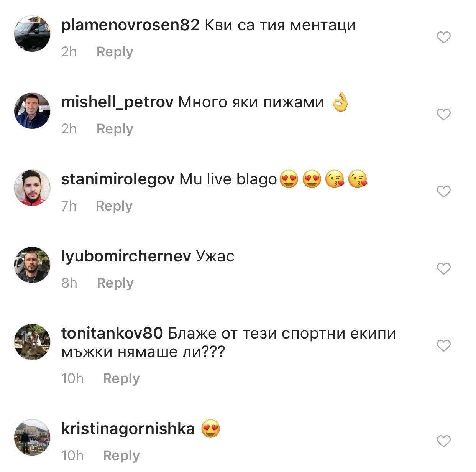The width and height of the screenshot is (476, 472).
Task: Open tonitankov80's profile picture
Action: coord(32,342)
